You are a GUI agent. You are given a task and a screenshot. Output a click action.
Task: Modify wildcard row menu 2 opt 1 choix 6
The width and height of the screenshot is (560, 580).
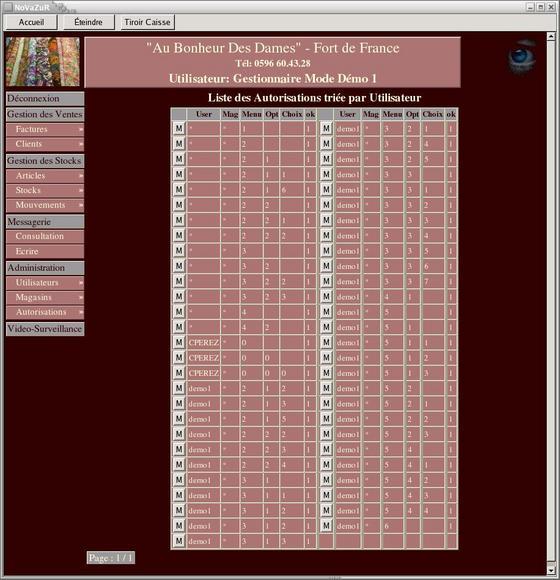pos(179,189)
